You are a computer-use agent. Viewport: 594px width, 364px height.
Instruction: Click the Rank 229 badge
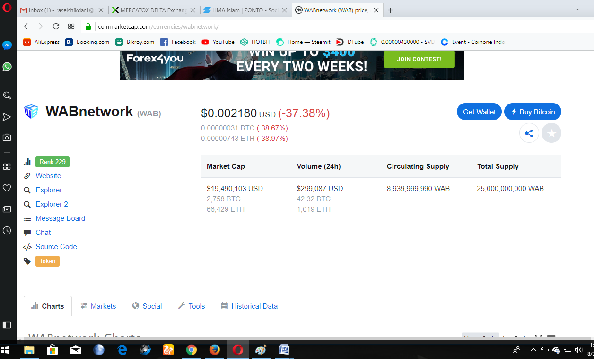point(52,162)
